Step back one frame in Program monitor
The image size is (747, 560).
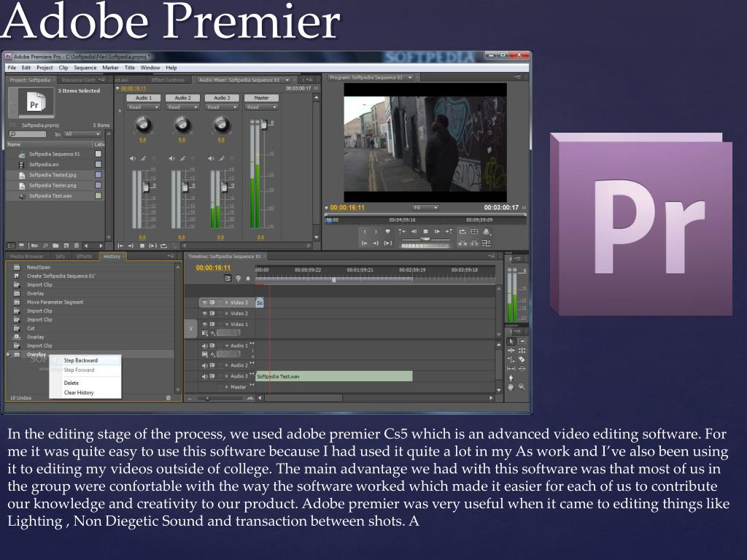414,231
